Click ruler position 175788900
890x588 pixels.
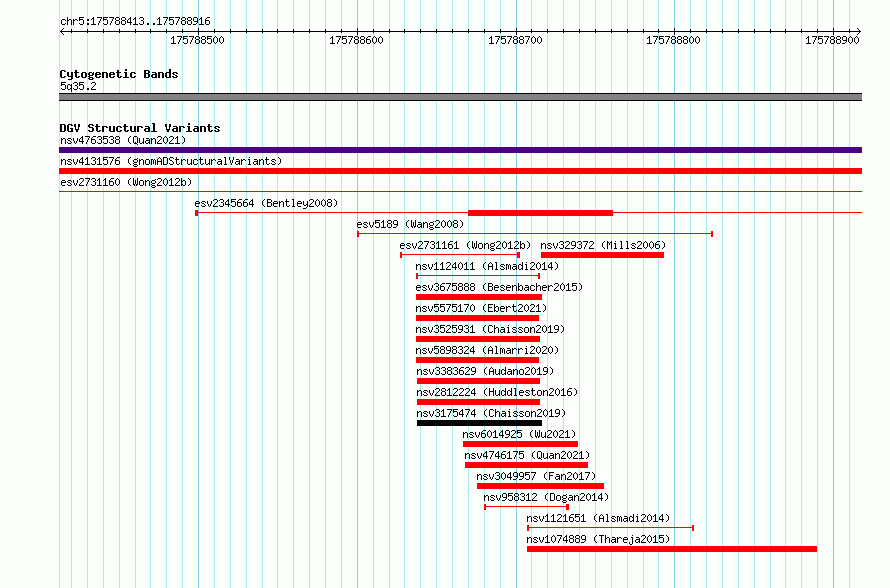click(x=833, y=40)
